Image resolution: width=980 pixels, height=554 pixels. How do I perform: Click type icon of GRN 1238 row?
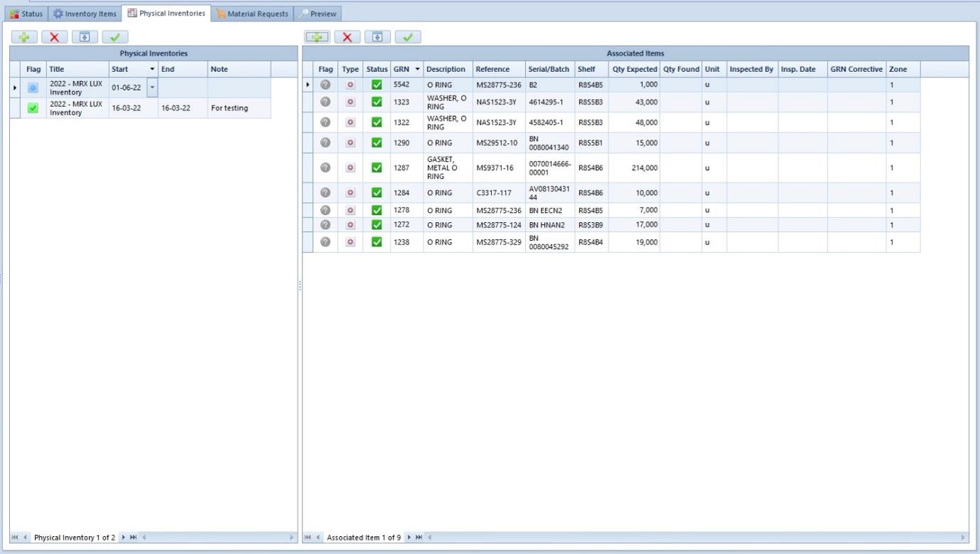click(x=350, y=242)
